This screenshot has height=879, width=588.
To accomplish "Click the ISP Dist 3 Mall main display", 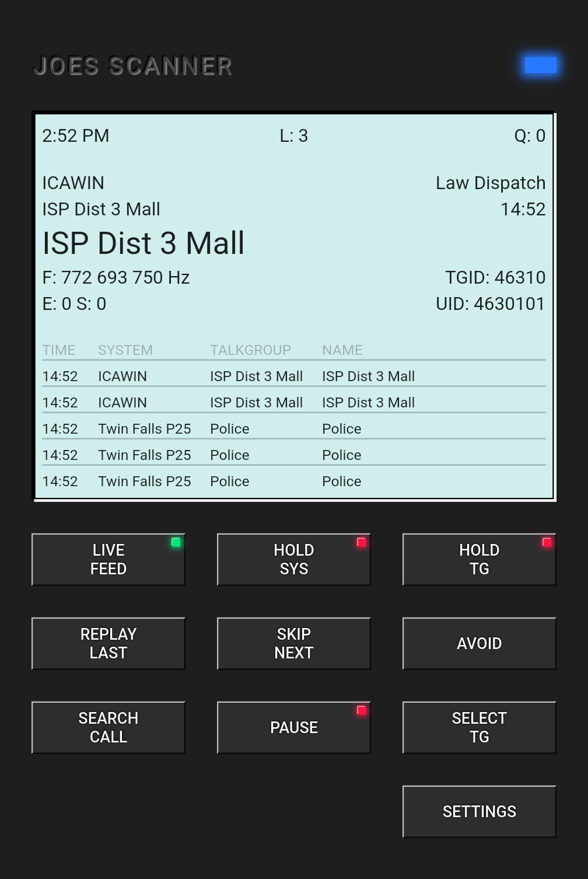I will (x=143, y=243).
